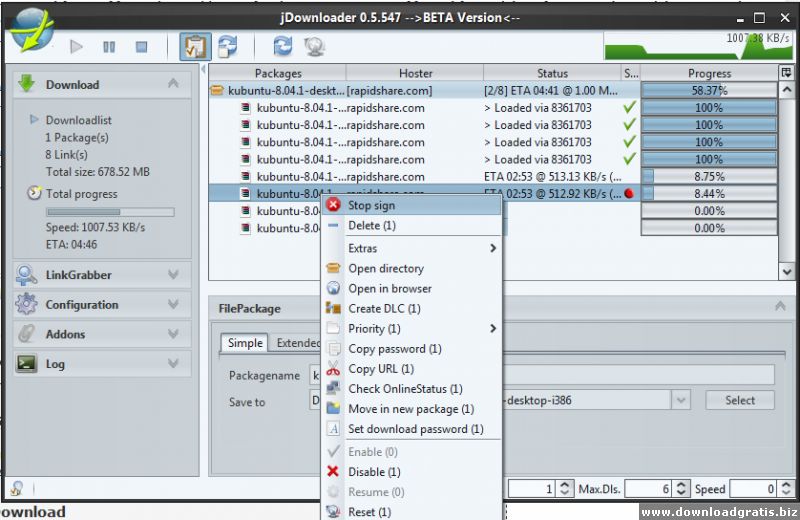Collapse the Download sidebar section
Screen dimensions: 800x520
click(x=173, y=84)
